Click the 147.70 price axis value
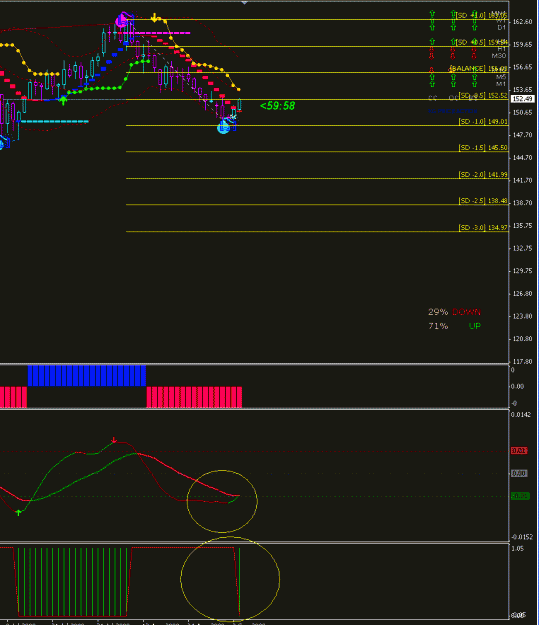539x625 pixels. [522, 135]
